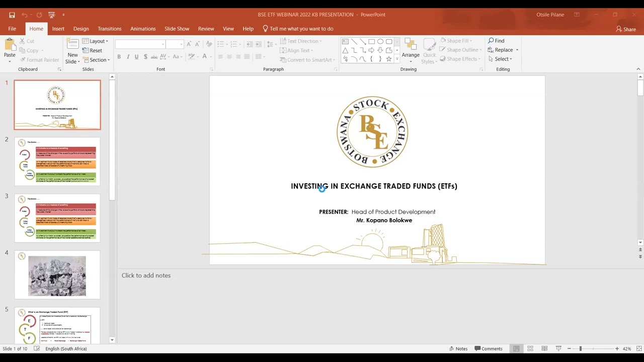
Task: Open the font size combo box
Action: (x=175, y=44)
